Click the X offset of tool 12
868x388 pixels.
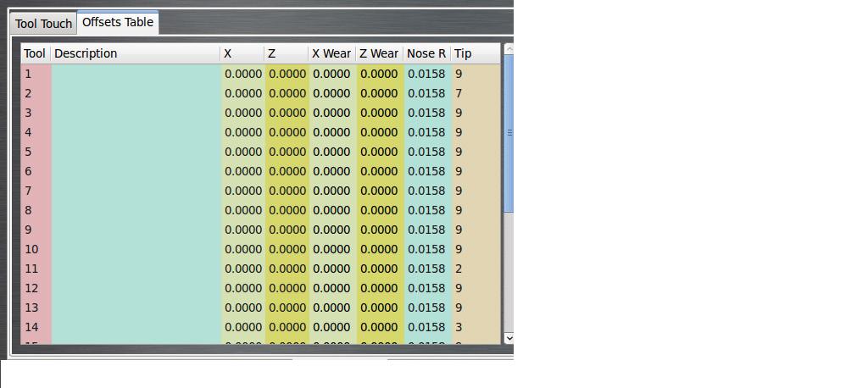[242, 288]
